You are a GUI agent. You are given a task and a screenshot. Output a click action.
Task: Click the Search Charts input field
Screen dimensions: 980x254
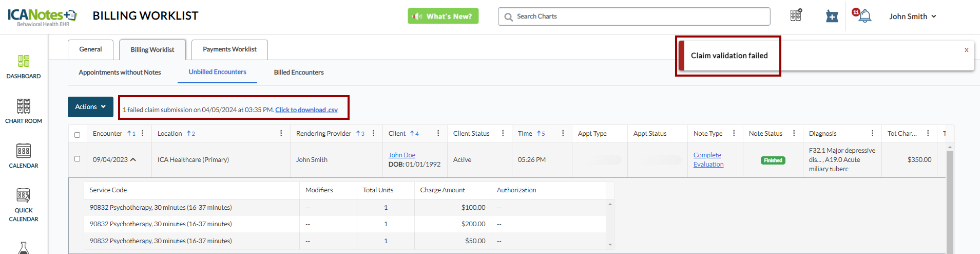coord(634,16)
